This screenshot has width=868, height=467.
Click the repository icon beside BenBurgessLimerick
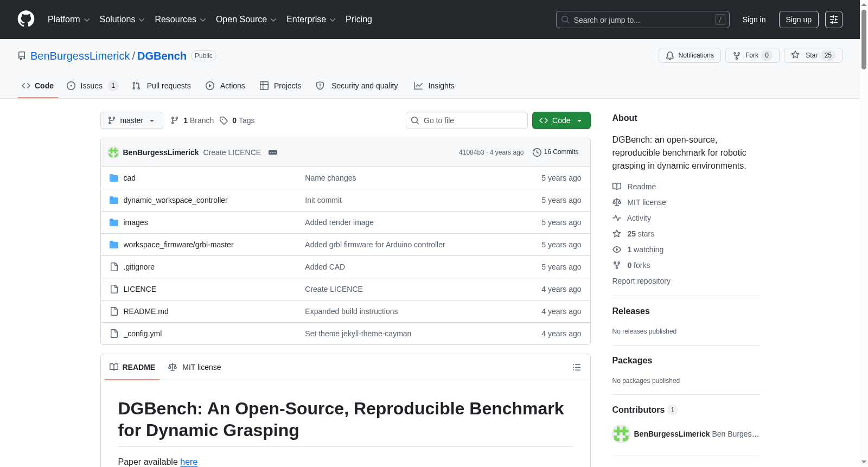pyautogui.click(x=22, y=56)
